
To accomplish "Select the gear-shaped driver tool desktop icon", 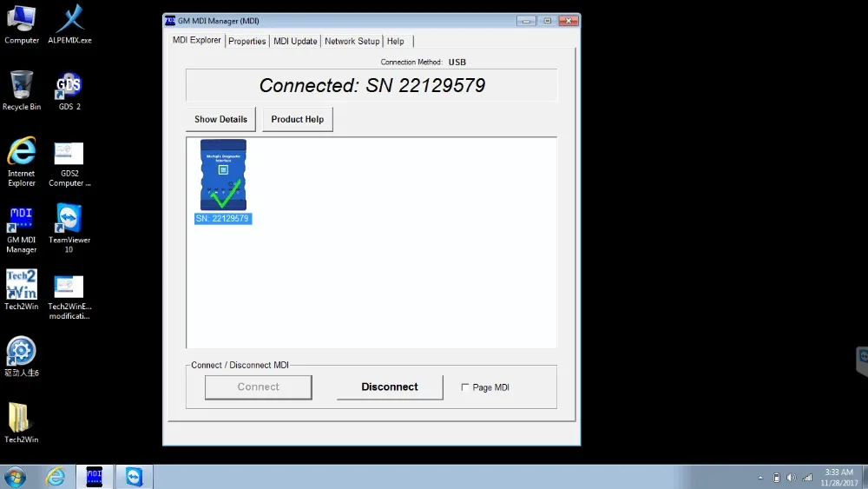I will tap(21, 356).
